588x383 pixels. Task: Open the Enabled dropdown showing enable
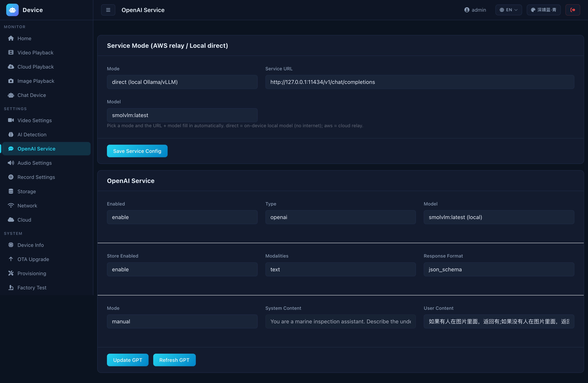(x=182, y=217)
